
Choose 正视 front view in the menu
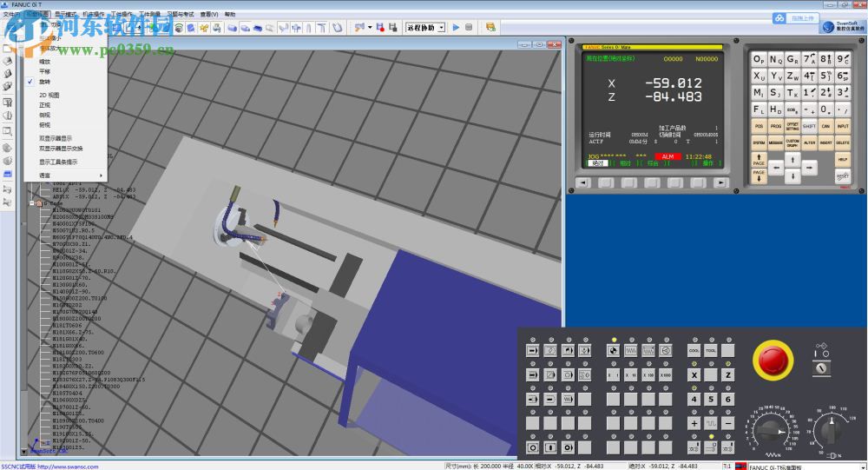[x=45, y=105]
